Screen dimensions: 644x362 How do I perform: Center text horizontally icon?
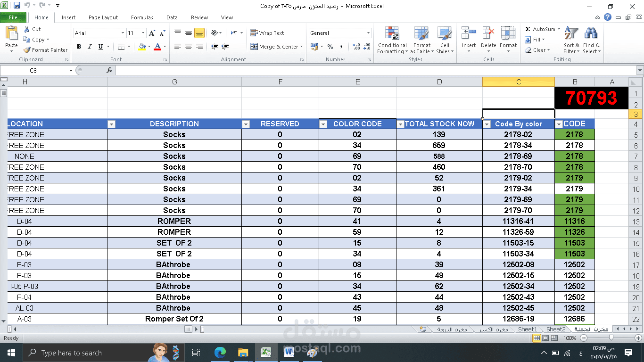(188, 47)
